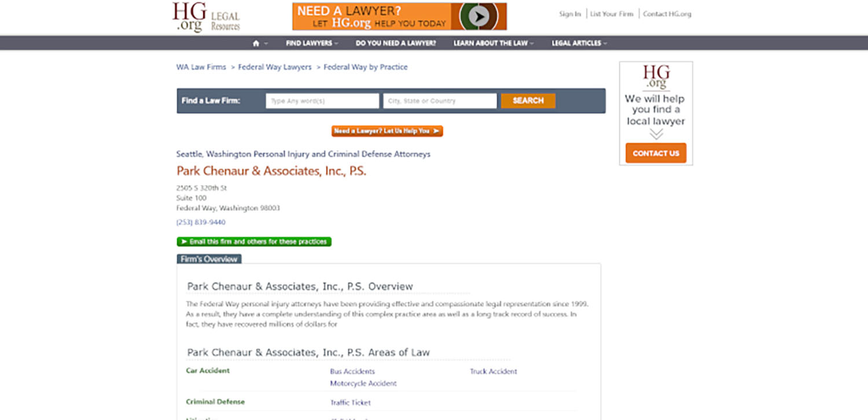The height and width of the screenshot is (420, 868).
Task: Click the double chevron in the sidebar ad
Action: pyautogui.click(x=656, y=134)
